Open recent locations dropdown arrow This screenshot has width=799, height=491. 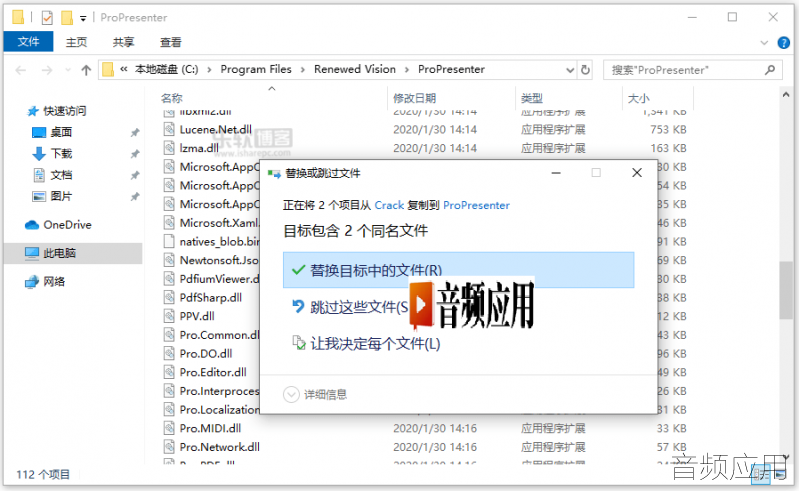pyautogui.click(x=68, y=70)
